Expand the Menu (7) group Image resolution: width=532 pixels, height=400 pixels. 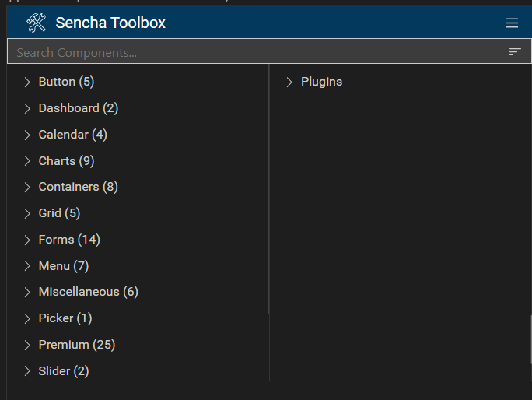click(x=28, y=266)
